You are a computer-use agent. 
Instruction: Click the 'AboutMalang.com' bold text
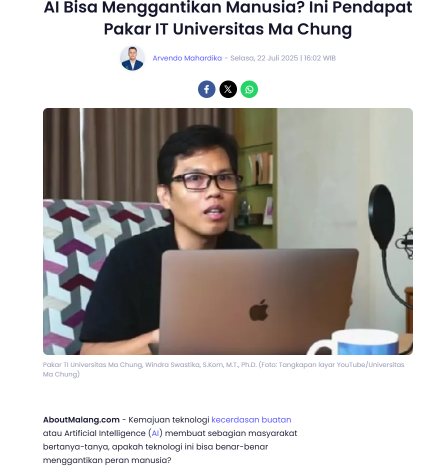(81, 420)
